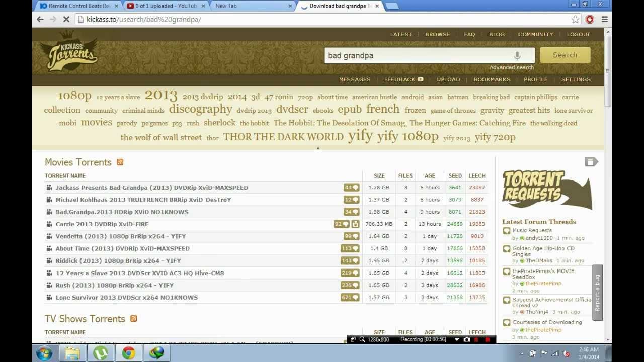Click the THOR THE DARK WORLD tag
644x362 pixels.
(283, 137)
